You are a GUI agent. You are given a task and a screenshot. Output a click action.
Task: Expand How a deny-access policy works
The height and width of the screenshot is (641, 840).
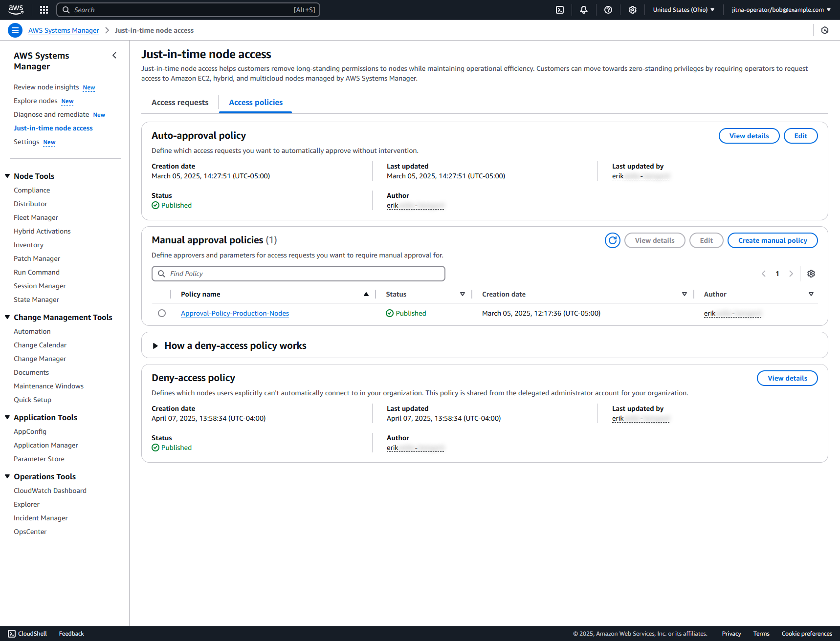click(155, 346)
